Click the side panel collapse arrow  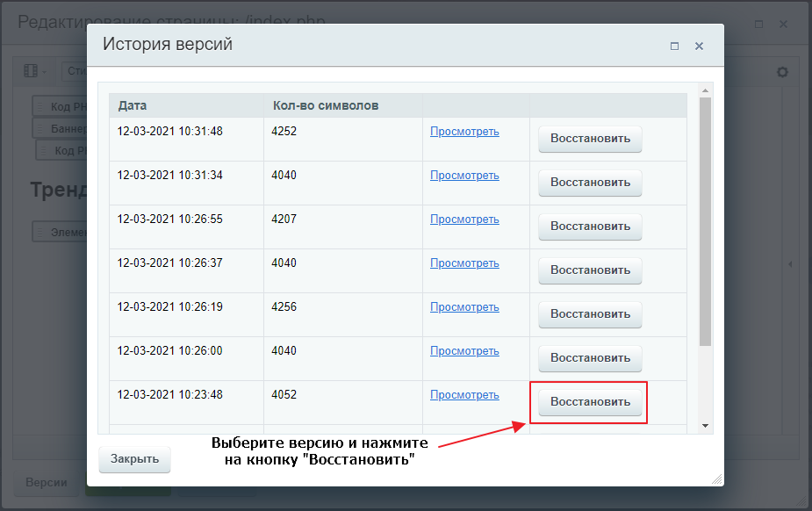(x=789, y=263)
